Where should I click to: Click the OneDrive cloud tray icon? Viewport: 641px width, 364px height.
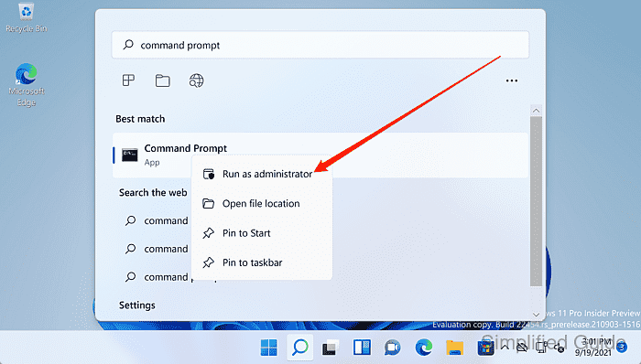click(x=522, y=348)
